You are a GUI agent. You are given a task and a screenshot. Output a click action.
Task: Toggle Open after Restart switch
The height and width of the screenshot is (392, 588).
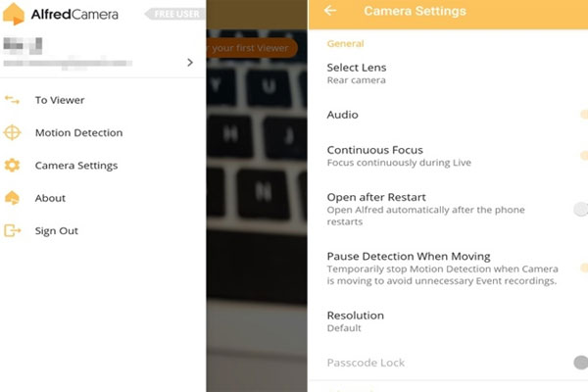(580, 209)
